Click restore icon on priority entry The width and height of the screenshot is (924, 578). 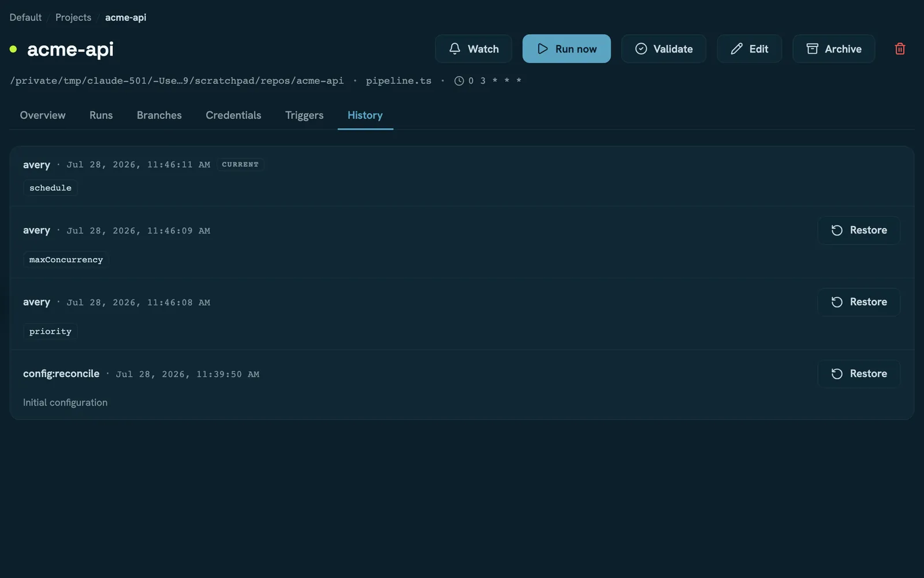pyautogui.click(x=837, y=302)
